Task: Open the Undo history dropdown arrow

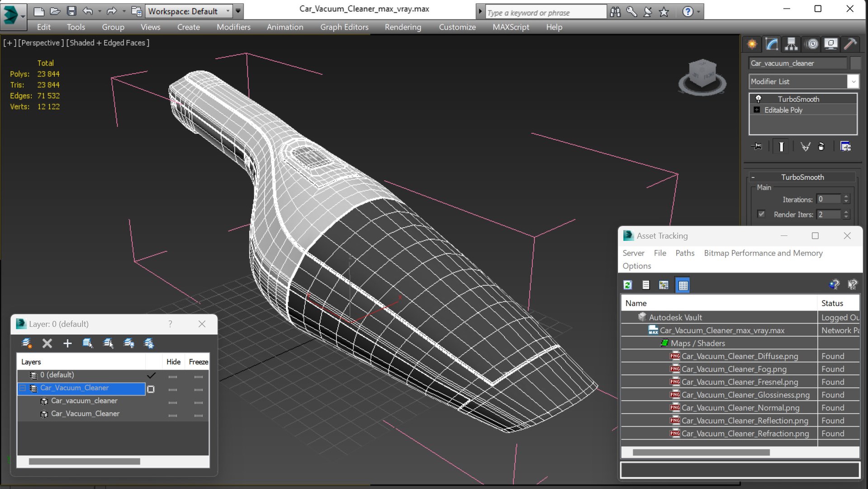Action: tap(100, 11)
